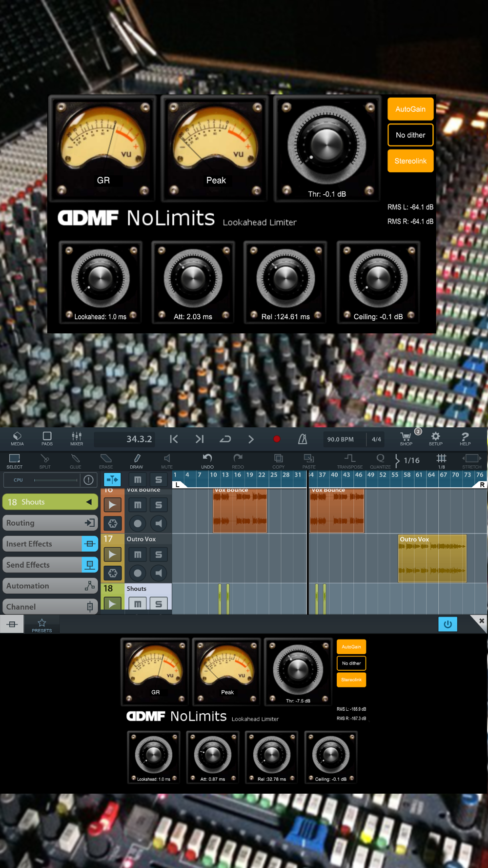
Task: Open the 4/4 time signature setting
Action: point(376,439)
